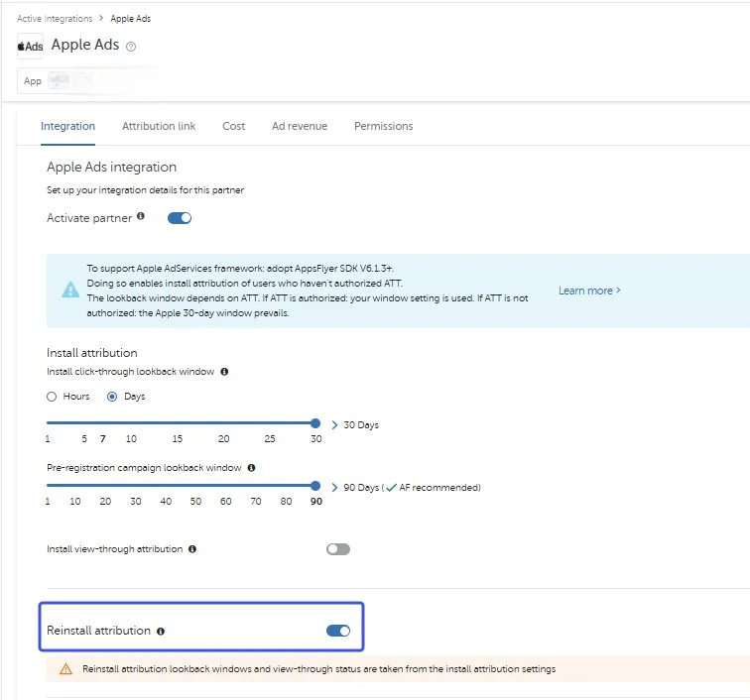Click Apple Ads breadcrumb item
This screenshot has height=700, width=750.
131,18
